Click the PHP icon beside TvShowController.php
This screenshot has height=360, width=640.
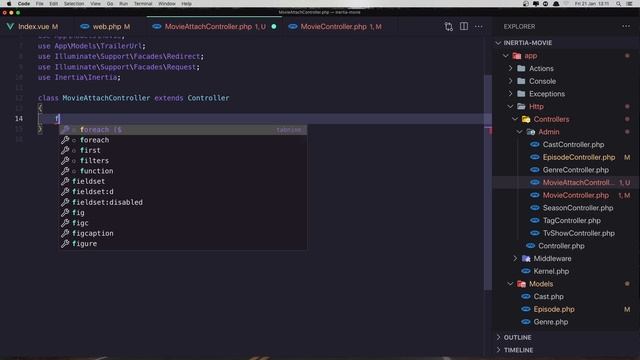535,233
